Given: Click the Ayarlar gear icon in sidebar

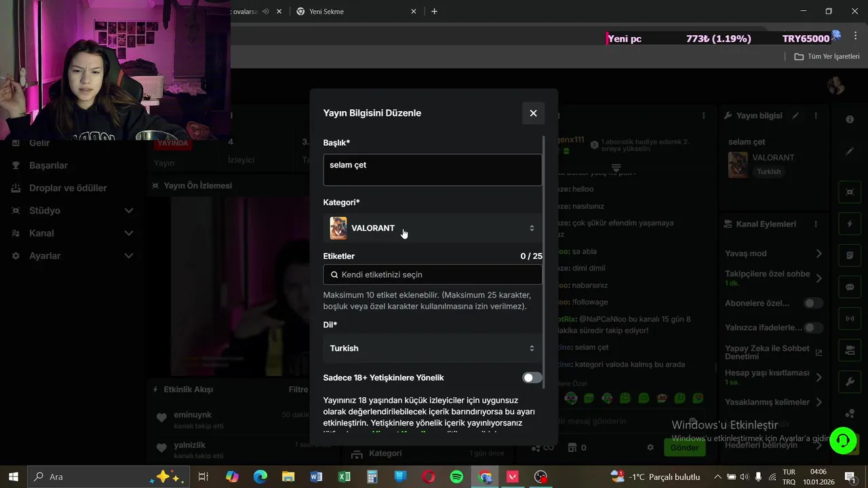Looking at the screenshot, I should click(x=16, y=256).
